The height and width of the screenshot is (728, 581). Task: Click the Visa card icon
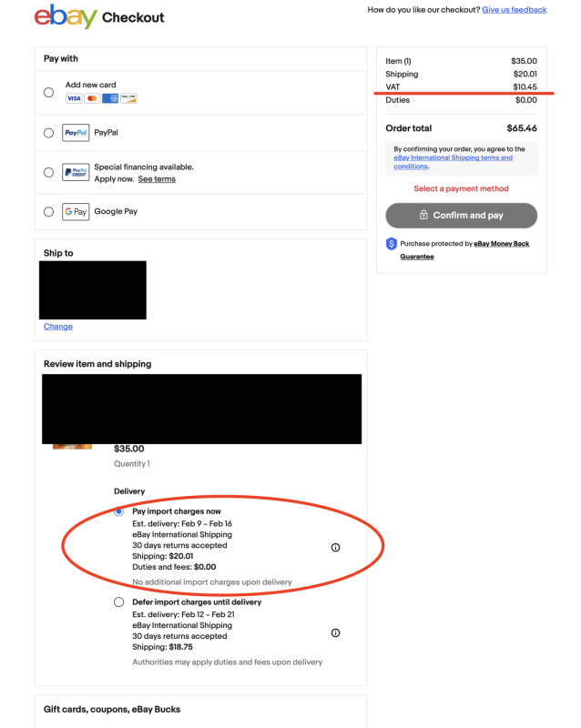(x=74, y=98)
